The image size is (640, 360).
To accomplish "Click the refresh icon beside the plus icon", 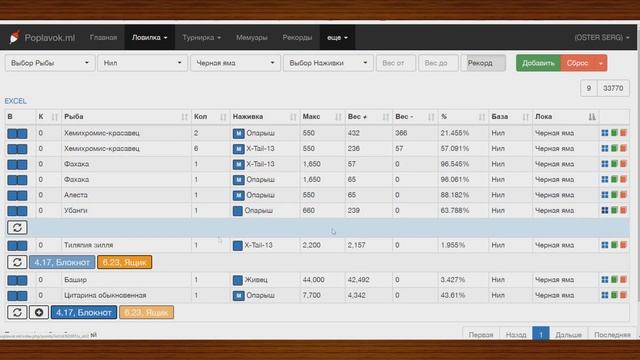I will (17, 312).
